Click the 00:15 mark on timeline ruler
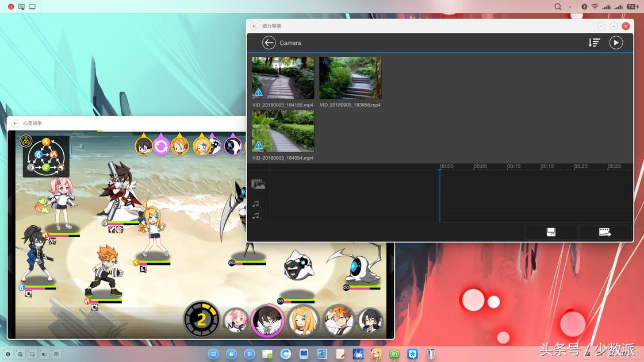The width and height of the screenshot is (644, 362). (x=547, y=166)
